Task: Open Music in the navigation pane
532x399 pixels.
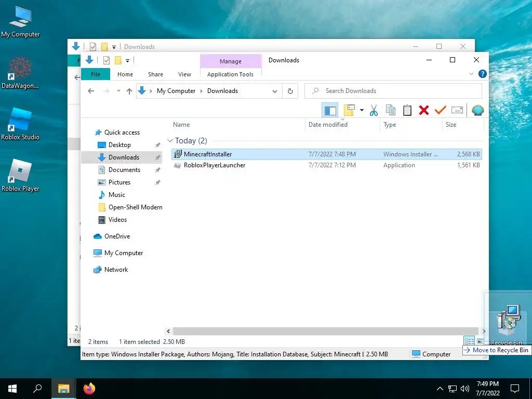Action: coord(117,195)
